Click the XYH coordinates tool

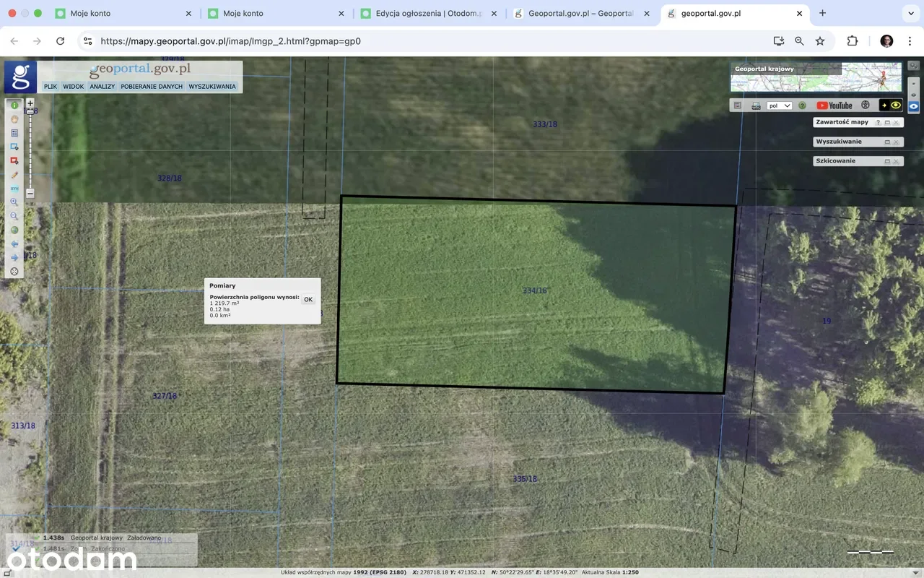coord(14,189)
